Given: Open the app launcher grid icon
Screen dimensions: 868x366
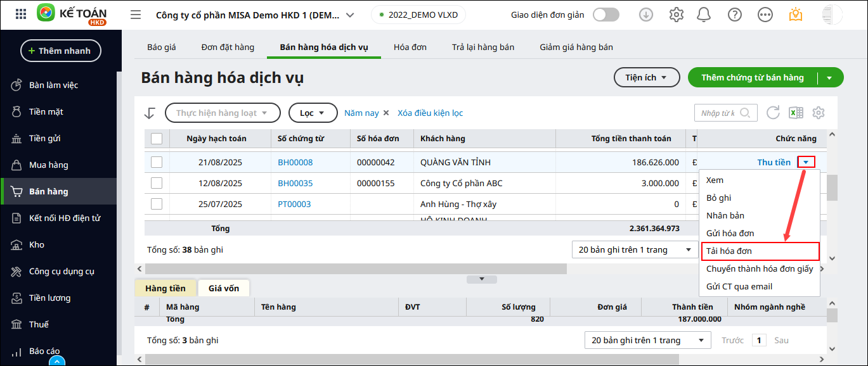Looking at the screenshot, I should coord(20,14).
